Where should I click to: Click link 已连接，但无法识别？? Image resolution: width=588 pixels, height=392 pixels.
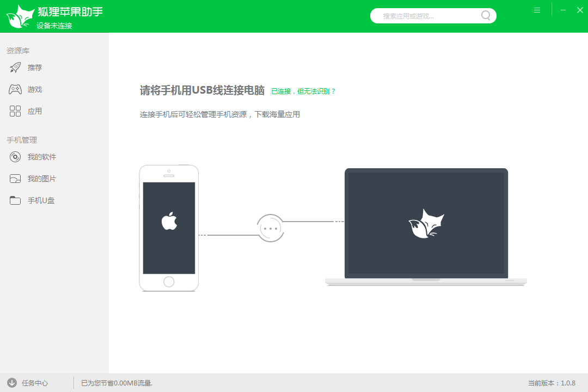pos(303,91)
